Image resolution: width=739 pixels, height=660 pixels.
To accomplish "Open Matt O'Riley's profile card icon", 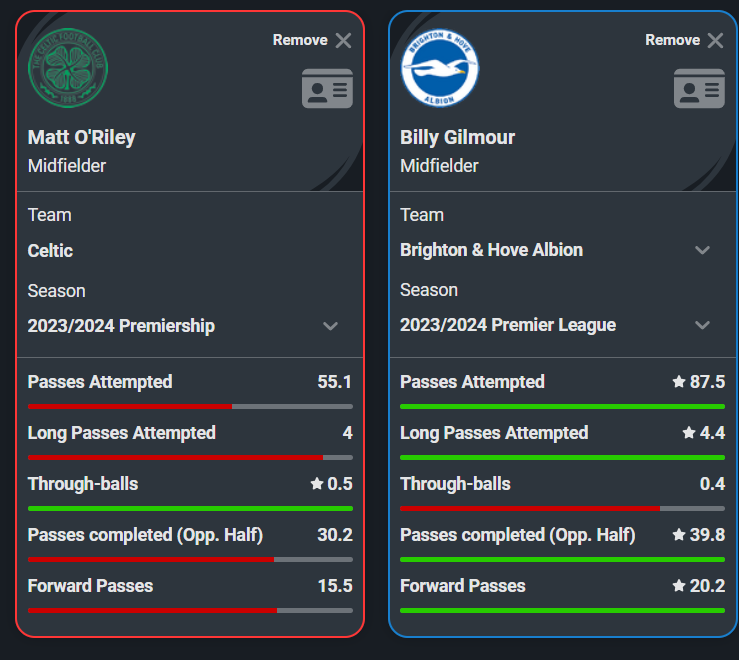I will (x=327, y=88).
